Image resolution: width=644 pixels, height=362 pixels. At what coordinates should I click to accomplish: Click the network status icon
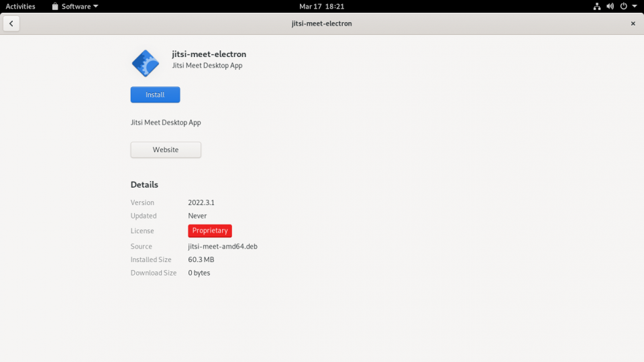pyautogui.click(x=597, y=6)
